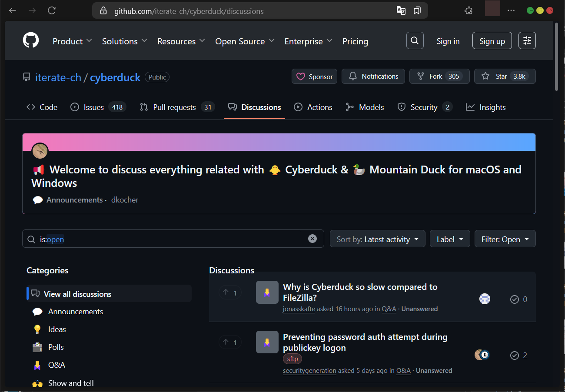Click dkocher avatar on announcement banner
565x392 pixels.
[x=40, y=151]
